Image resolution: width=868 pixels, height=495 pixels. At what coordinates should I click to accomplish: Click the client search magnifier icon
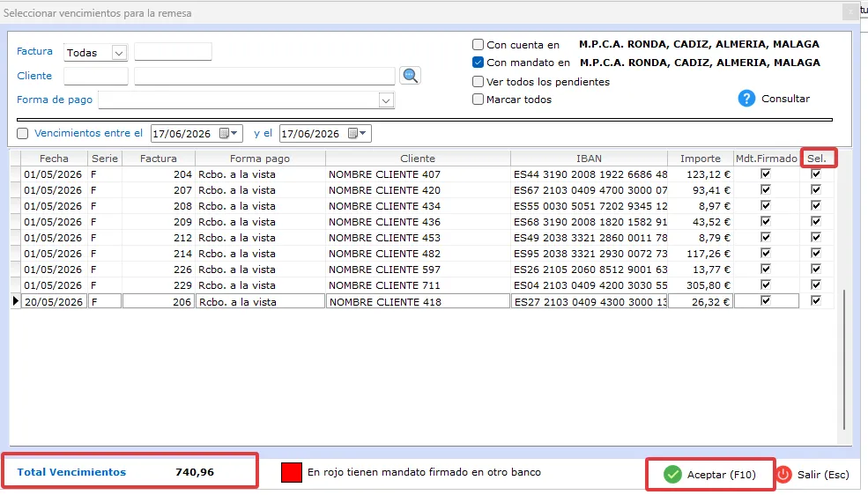pyautogui.click(x=410, y=75)
